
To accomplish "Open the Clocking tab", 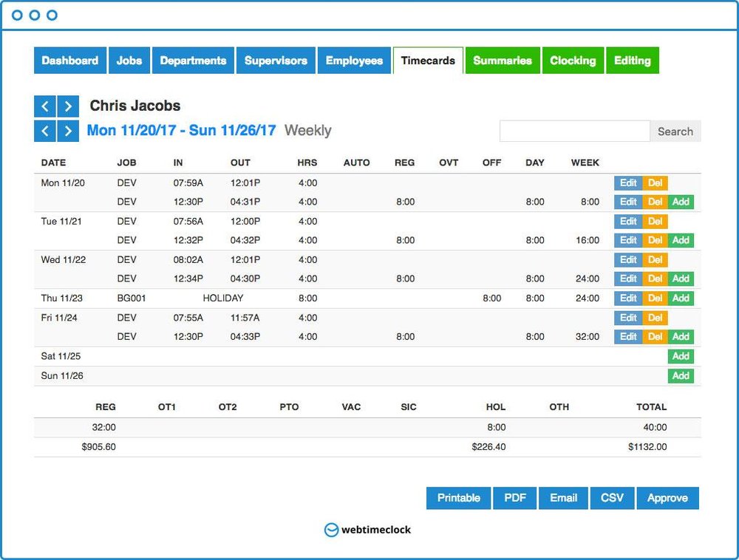I will tap(573, 61).
